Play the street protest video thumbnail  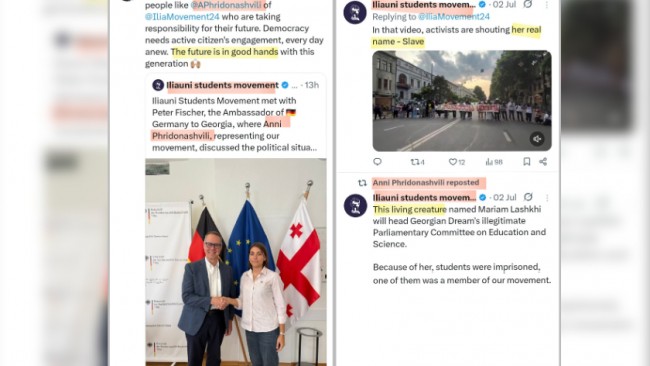(x=462, y=101)
